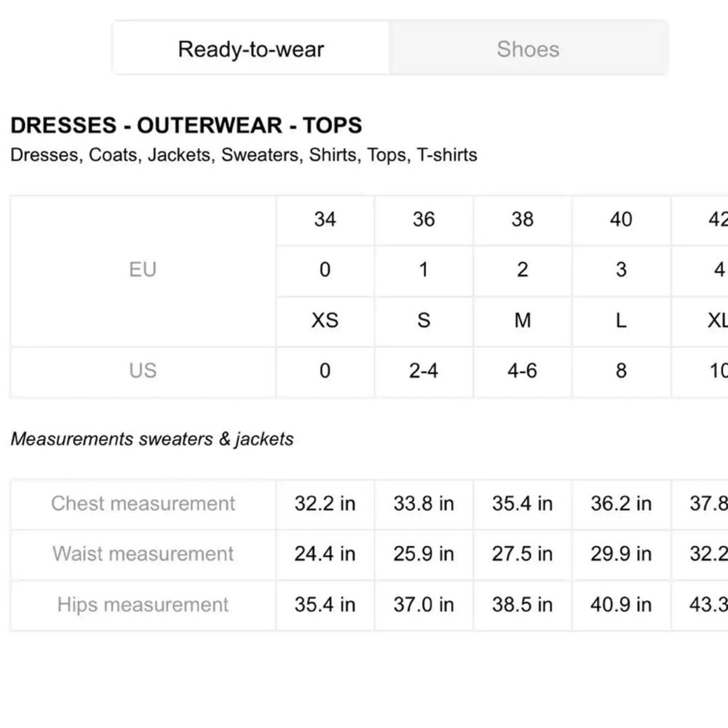
Task: Choose US size 4-6 cell
Action: (522, 371)
